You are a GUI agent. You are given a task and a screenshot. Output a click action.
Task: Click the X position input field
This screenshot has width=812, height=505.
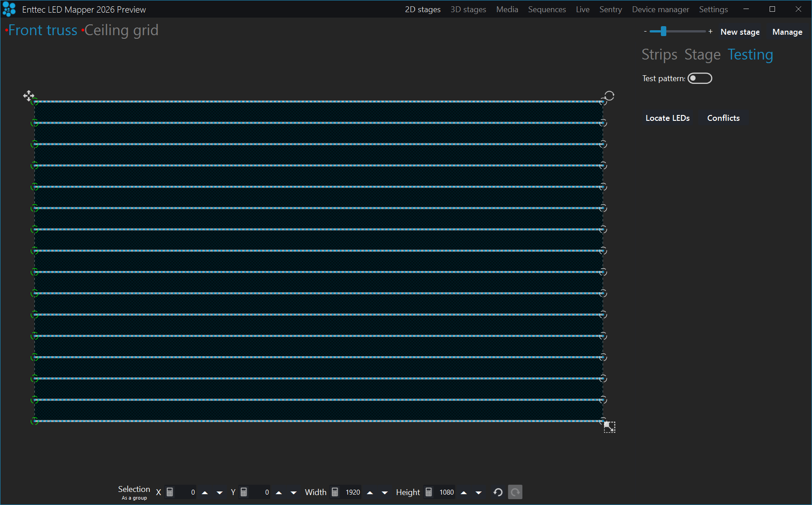[x=186, y=492]
